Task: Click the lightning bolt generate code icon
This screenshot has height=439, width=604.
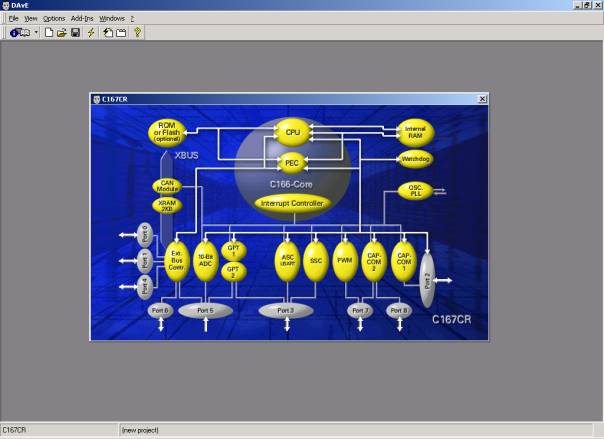Action: click(91, 33)
